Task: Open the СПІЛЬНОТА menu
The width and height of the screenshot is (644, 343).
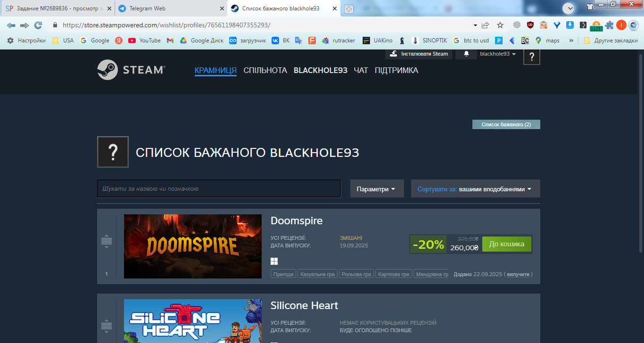Action: 265,70
